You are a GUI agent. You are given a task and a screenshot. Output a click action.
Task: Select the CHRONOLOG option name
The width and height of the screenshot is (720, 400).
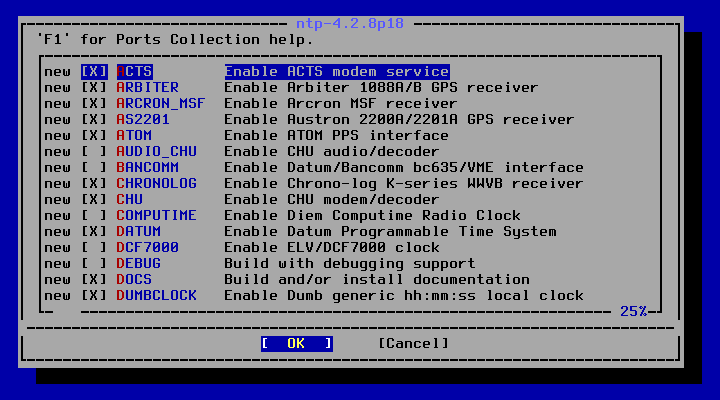pos(157,184)
